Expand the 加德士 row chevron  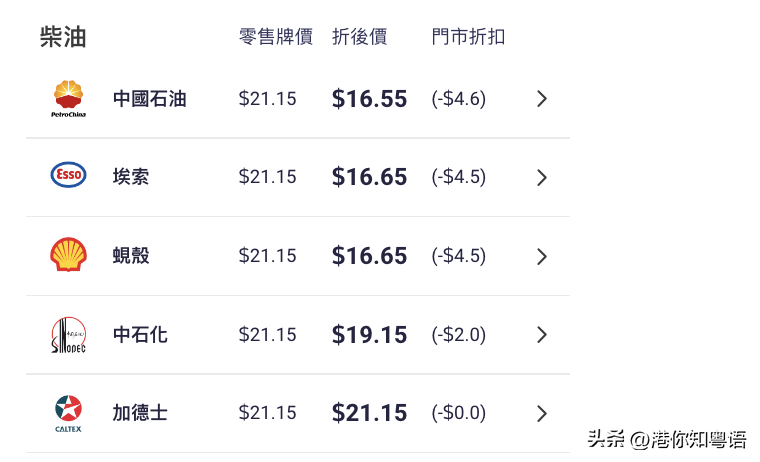pos(542,414)
